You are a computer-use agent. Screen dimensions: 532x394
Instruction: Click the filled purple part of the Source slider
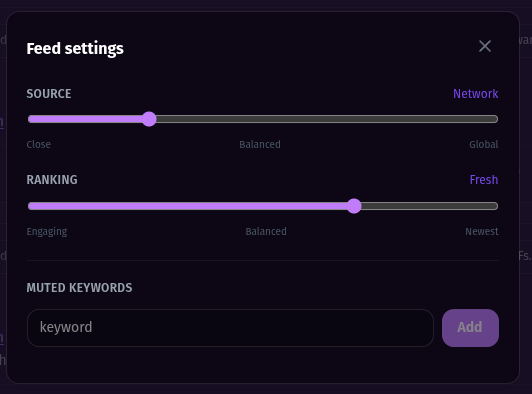pyautogui.click(x=85, y=119)
